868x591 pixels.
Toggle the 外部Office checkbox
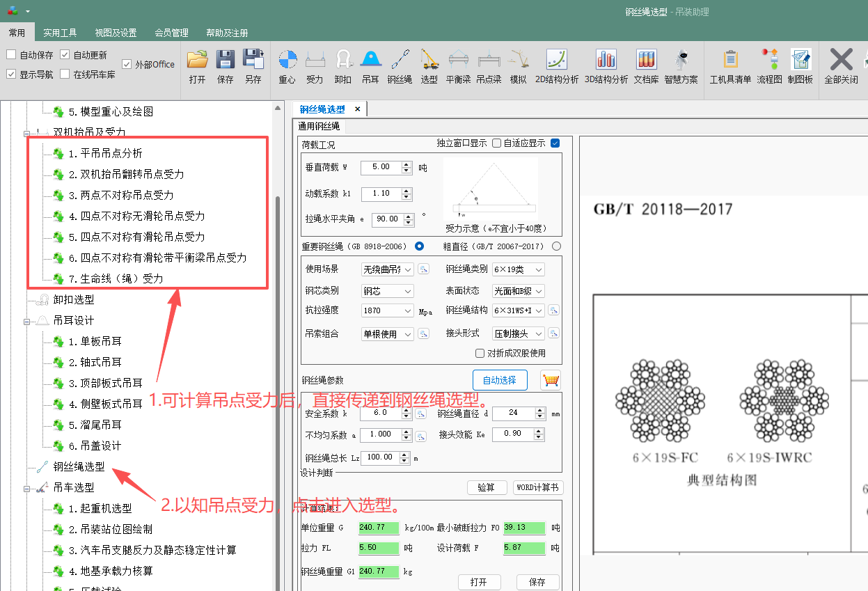pos(127,64)
